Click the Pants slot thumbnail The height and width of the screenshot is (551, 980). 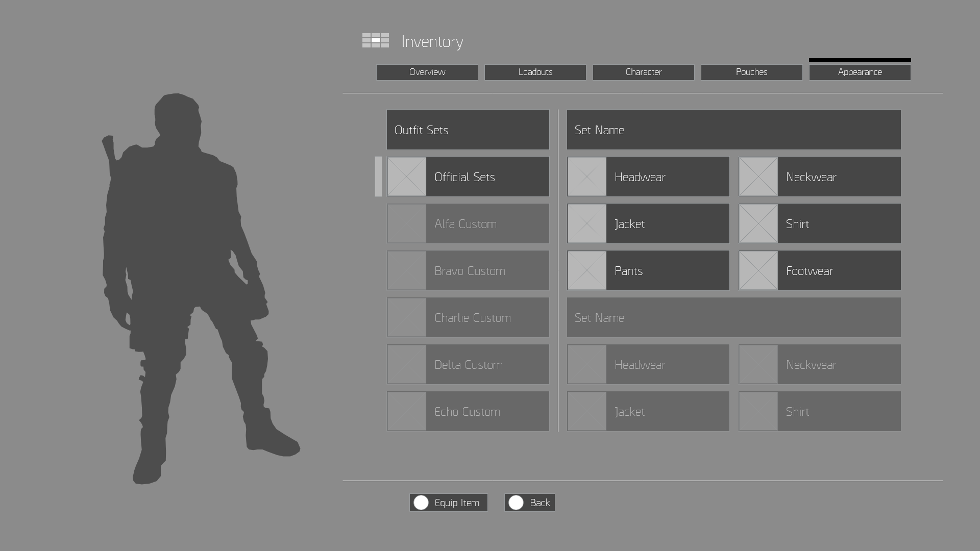click(x=587, y=270)
